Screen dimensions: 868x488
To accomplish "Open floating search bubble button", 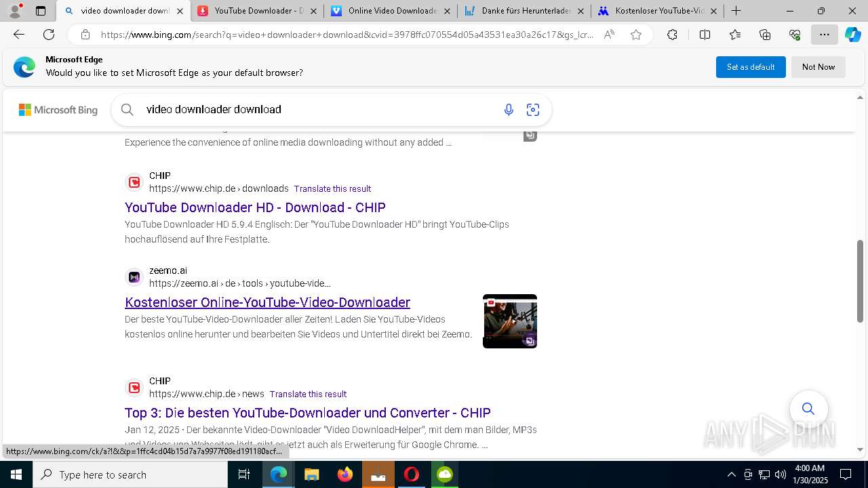I will 808,409.
